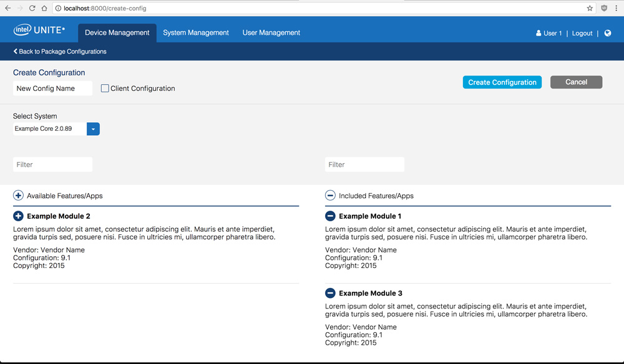Click the browser forward arrow
Viewport: 624px width, 364px height.
click(20, 8)
